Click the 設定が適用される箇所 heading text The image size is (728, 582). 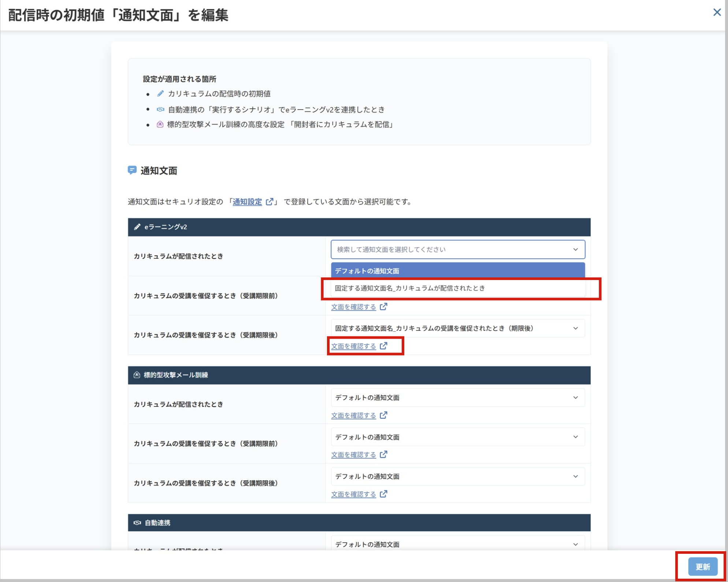click(x=179, y=79)
